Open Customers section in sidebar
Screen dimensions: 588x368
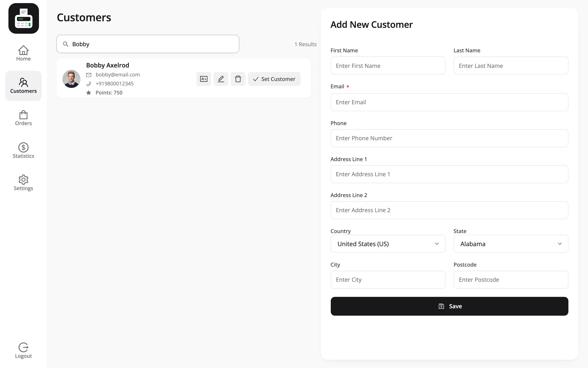pyautogui.click(x=23, y=86)
